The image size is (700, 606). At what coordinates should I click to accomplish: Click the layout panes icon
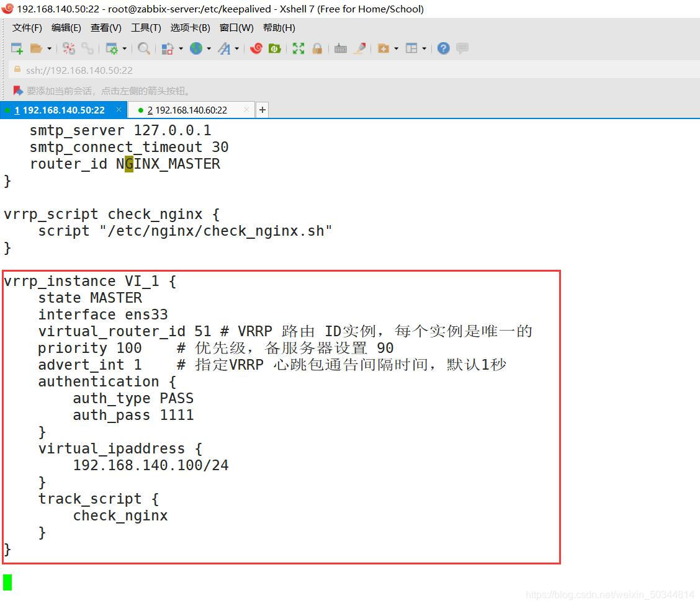tap(411, 48)
